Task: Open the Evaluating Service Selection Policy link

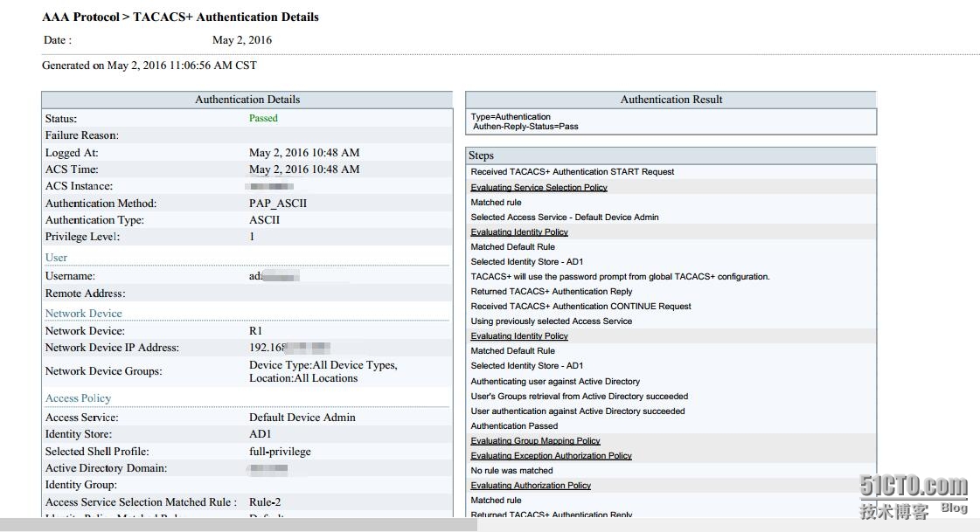Action: (x=539, y=187)
